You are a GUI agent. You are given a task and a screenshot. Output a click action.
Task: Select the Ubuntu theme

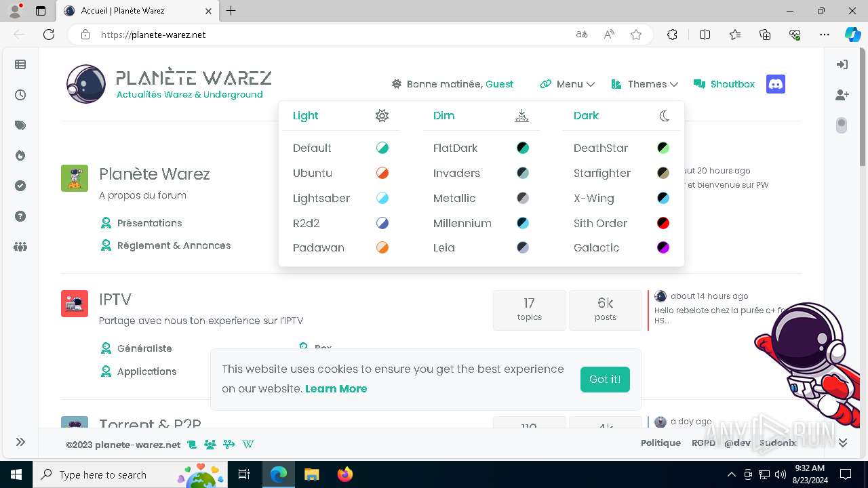click(x=340, y=173)
